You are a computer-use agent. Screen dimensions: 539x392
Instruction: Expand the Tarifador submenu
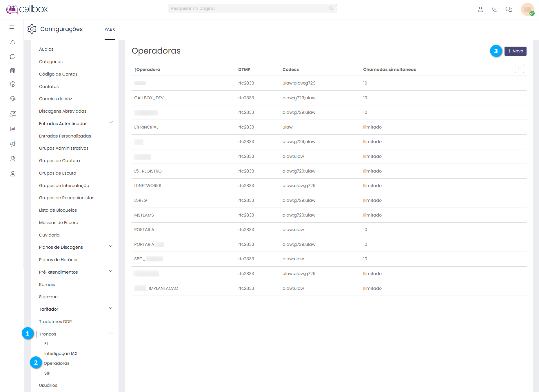(x=110, y=308)
